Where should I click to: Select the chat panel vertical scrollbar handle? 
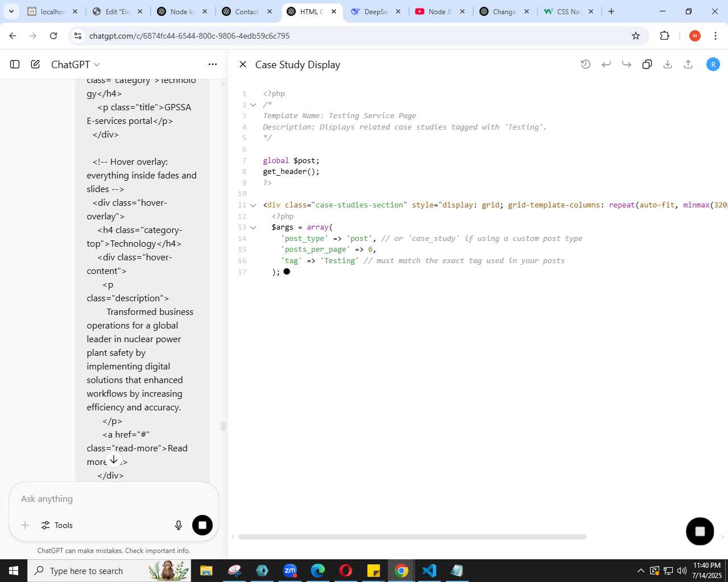point(223,426)
